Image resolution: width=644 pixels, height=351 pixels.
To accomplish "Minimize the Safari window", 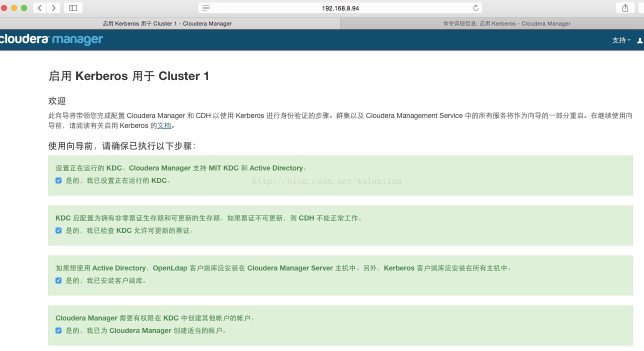I will tap(13, 8).
